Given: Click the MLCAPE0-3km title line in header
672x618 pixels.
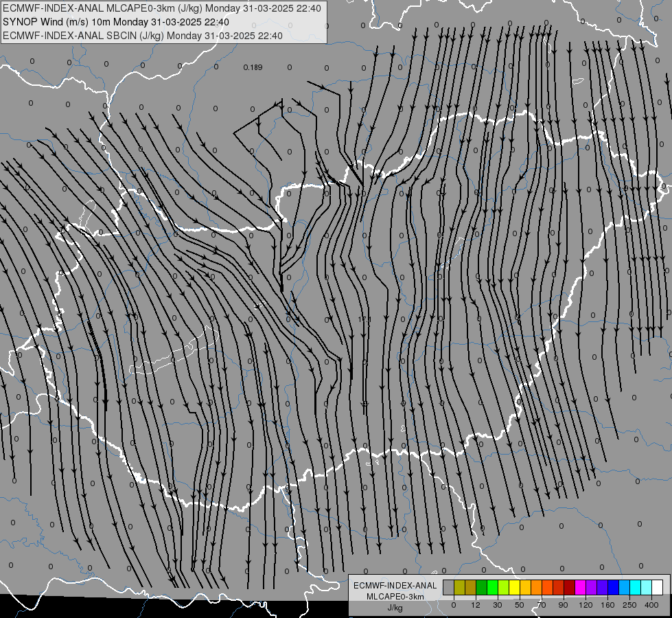Looking at the screenshot, I should click(161, 8).
